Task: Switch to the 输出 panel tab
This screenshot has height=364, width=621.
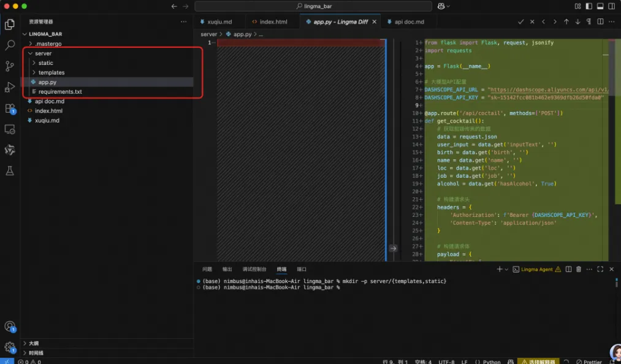Action: (x=227, y=269)
